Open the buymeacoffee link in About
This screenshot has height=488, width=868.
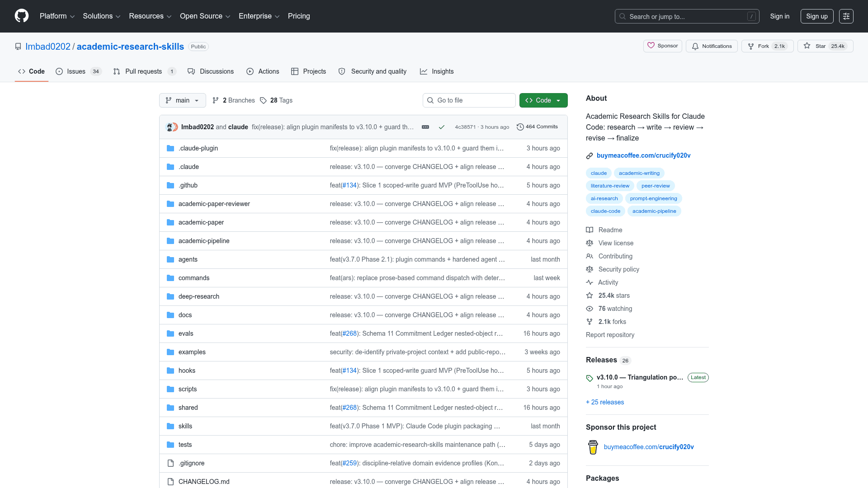tap(643, 155)
